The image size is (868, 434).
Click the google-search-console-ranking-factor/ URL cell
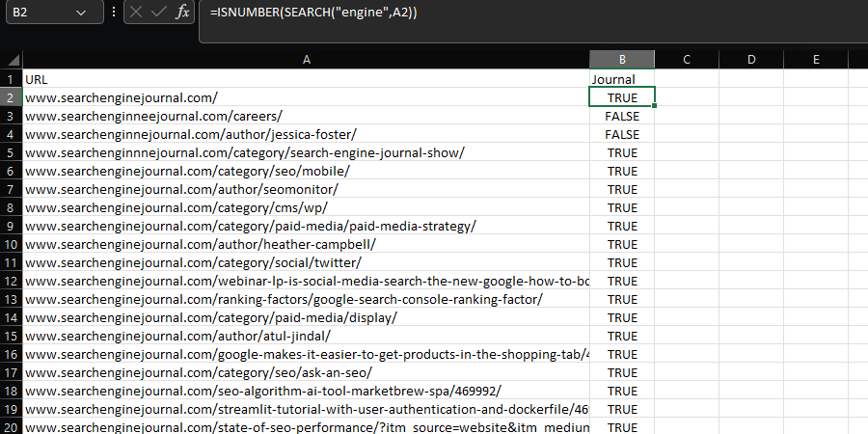coord(306,299)
